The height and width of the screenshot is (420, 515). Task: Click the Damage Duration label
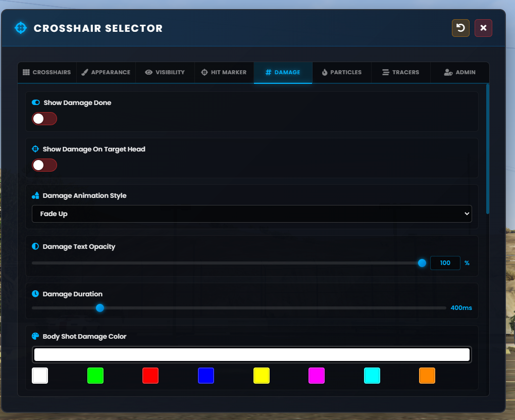pos(73,294)
